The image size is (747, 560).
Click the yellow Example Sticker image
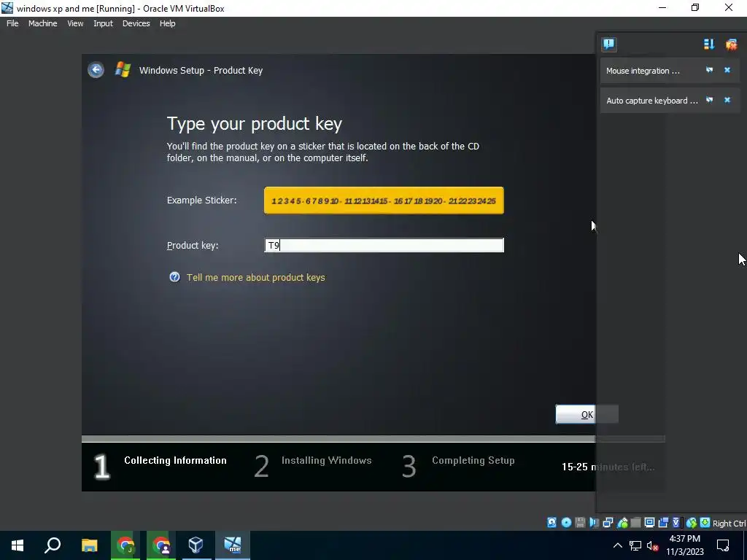(384, 201)
